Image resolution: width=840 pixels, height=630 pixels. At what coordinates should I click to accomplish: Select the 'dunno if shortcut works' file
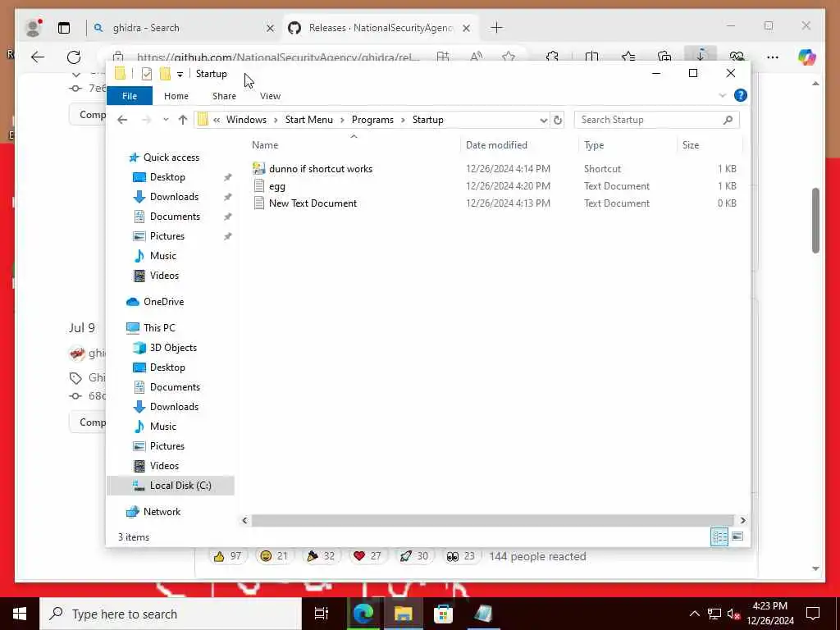(x=321, y=169)
